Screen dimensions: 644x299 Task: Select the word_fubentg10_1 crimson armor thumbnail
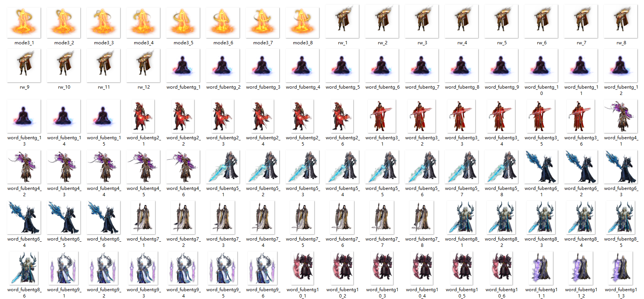pos(303,268)
